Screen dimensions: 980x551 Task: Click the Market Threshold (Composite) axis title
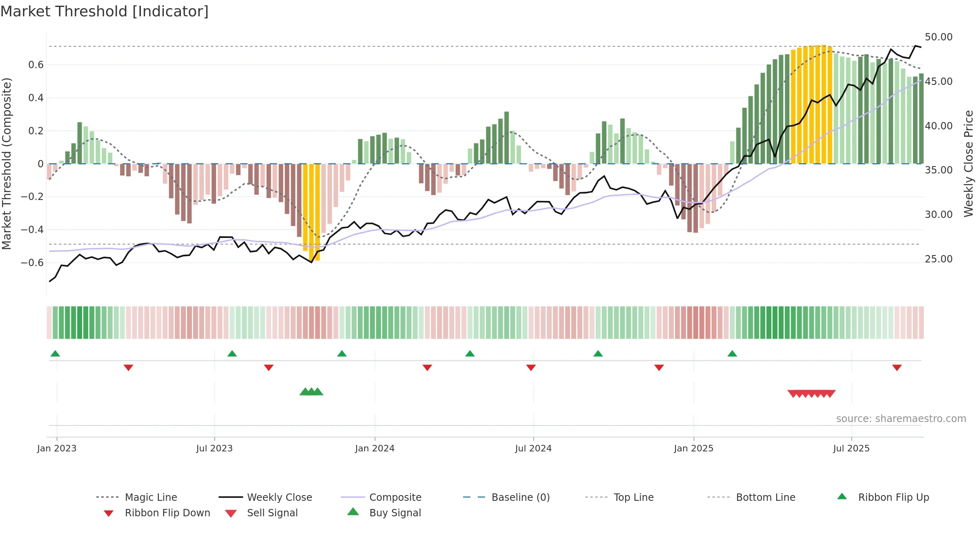click(x=7, y=163)
